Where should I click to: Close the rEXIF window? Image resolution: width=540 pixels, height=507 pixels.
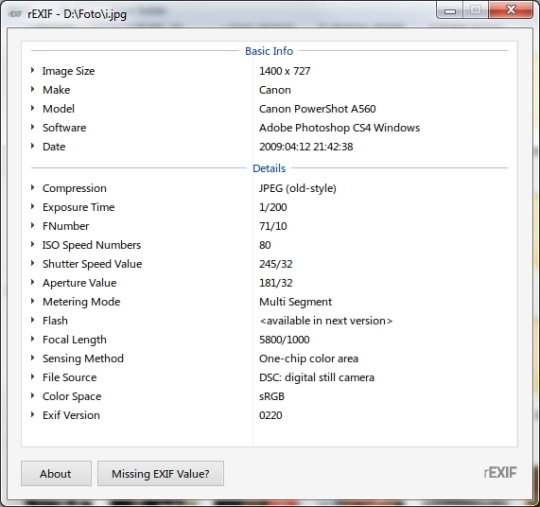tap(511, 10)
